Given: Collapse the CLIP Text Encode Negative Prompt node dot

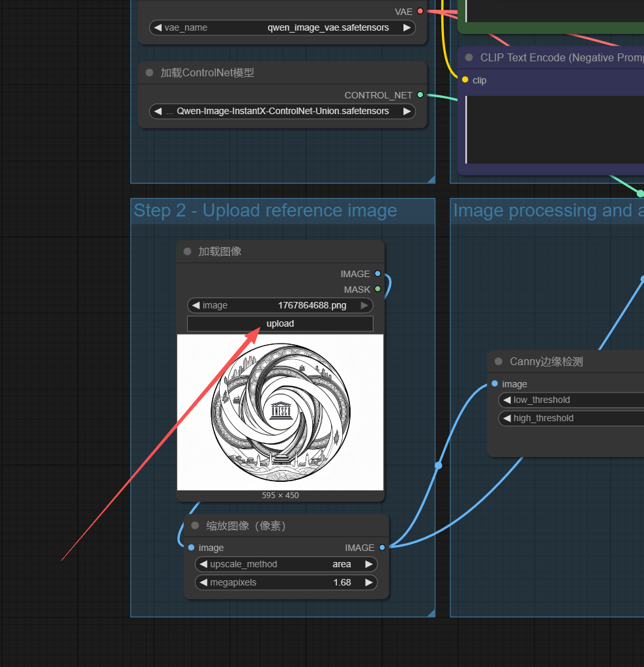Looking at the screenshot, I should (469, 57).
